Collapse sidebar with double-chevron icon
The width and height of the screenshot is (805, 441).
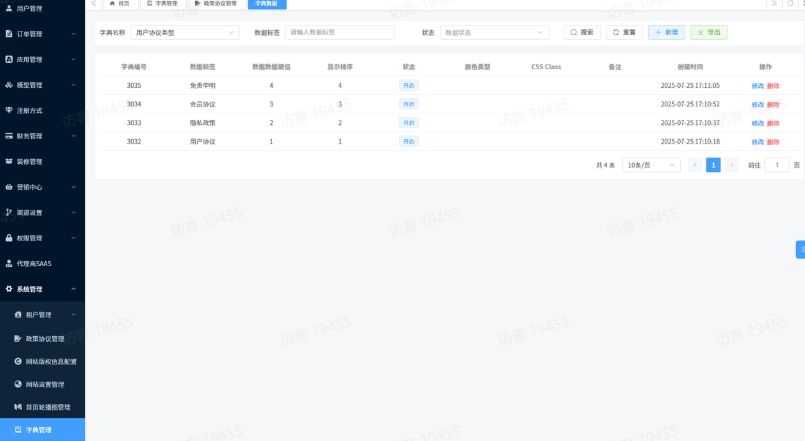(x=94, y=4)
